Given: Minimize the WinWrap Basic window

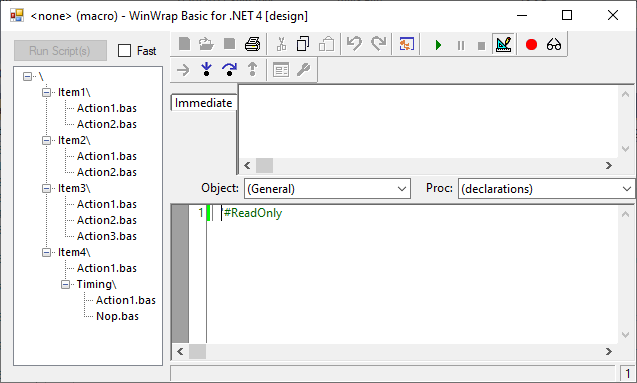Looking at the screenshot, I should (x=522, y=15).
